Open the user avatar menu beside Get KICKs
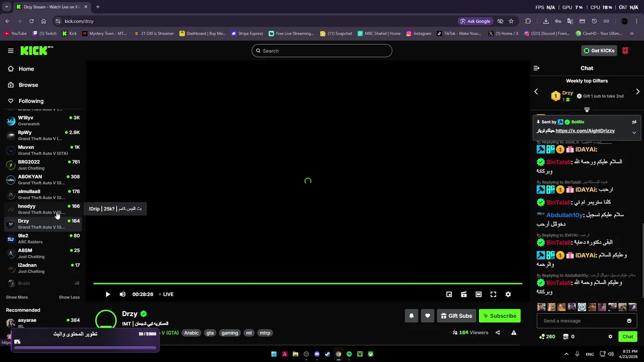This screenshot has width=644, height=362. [x=625, y=51]
